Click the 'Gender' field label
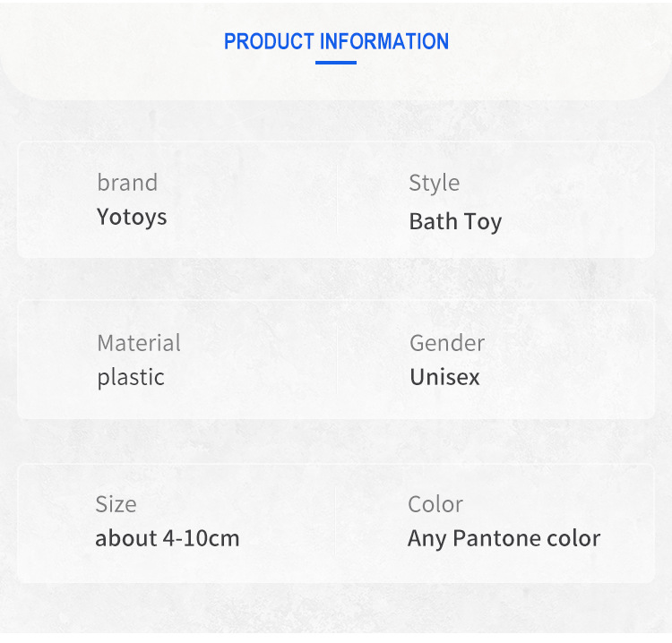This screenshot has width=672, height=643. click(x=447, y=343)
